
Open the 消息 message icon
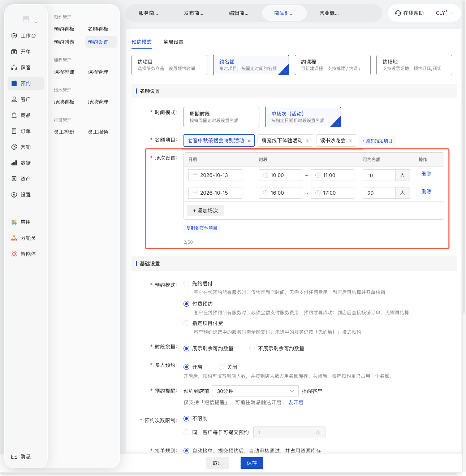14,456
